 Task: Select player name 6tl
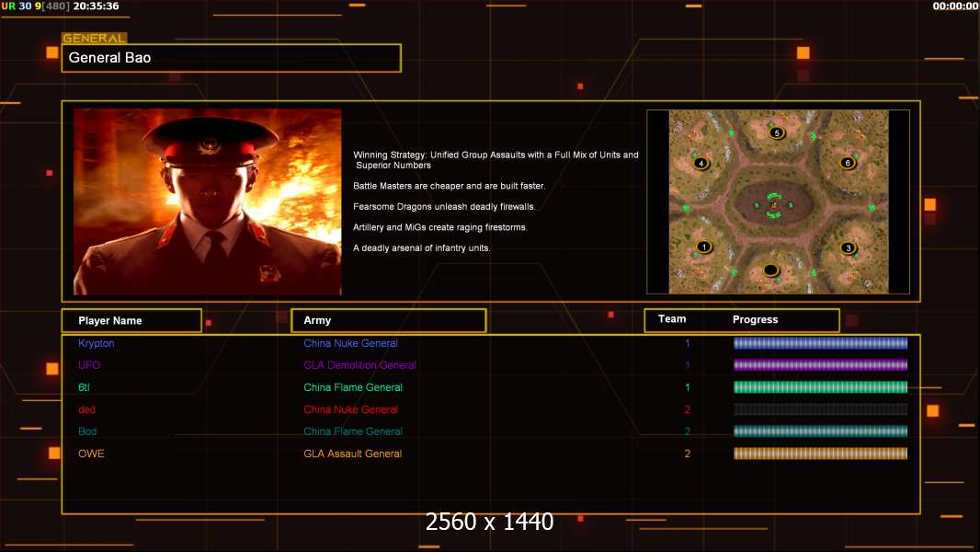(84, 387)
